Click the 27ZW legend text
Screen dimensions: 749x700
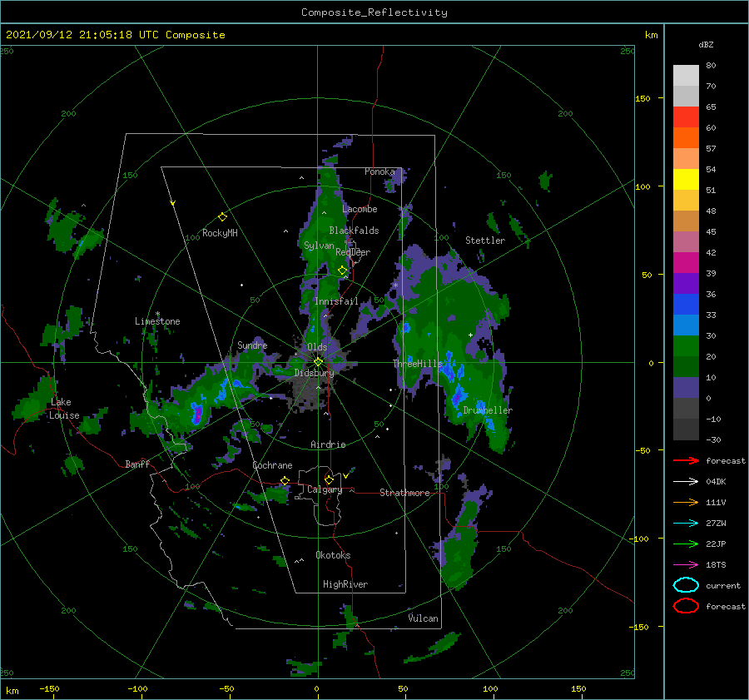pos(716,524)
